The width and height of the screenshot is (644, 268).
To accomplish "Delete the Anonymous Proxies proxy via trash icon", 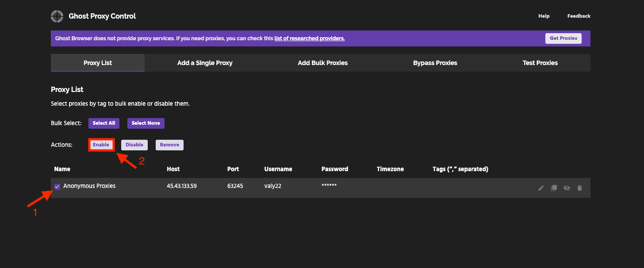I will coord(580,188).
